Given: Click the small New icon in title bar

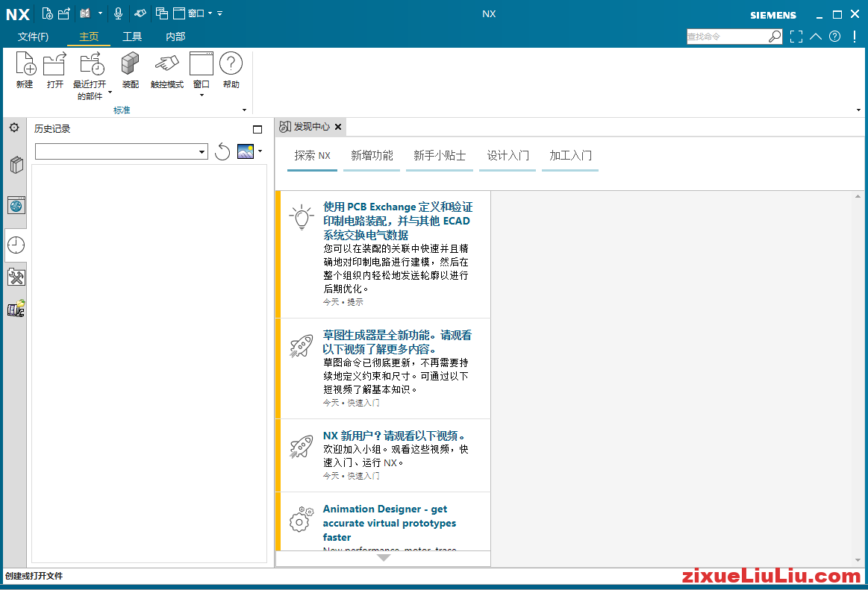Looking at the screenshot, I should point(48,13).
